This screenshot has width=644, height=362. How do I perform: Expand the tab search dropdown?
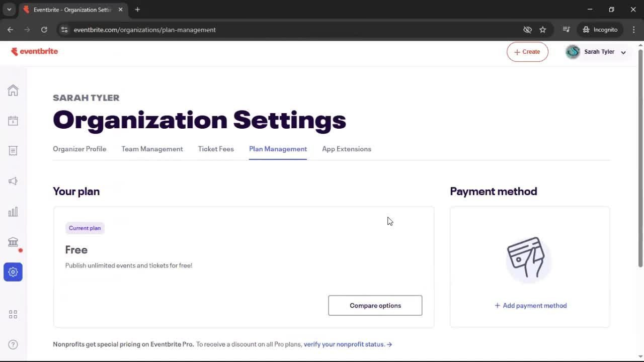tap(9, 10)
